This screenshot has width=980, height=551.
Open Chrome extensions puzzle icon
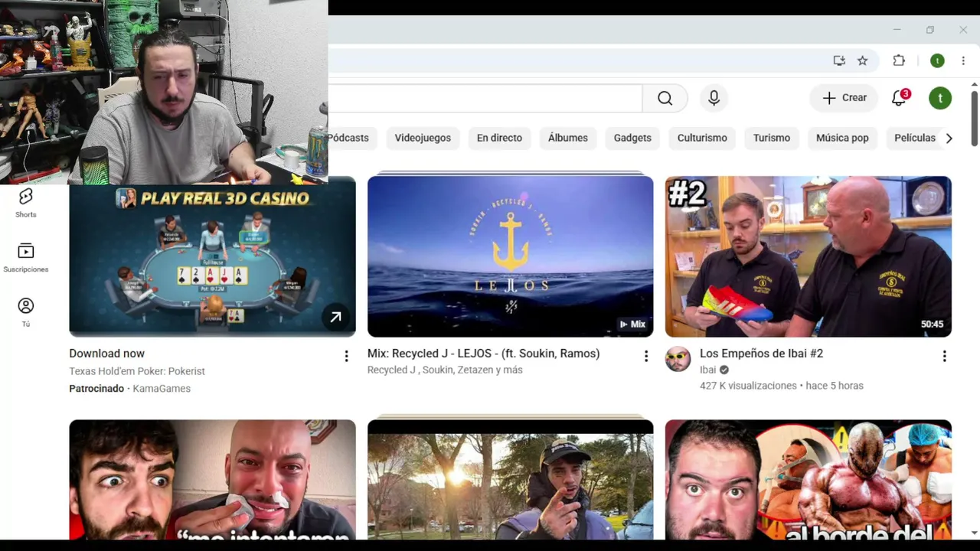899,60
